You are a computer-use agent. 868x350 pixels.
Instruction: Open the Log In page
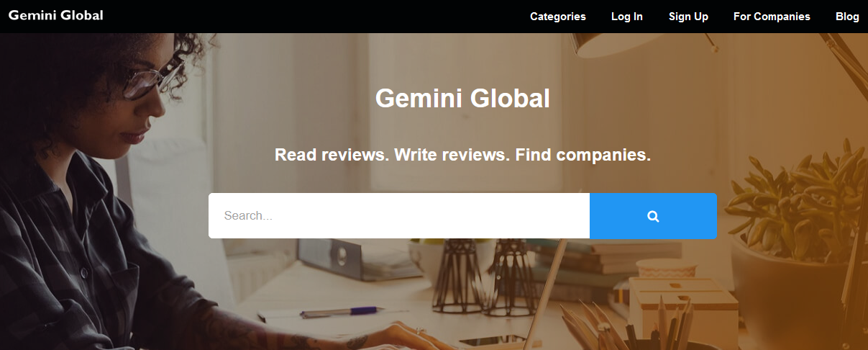(627, 17)
